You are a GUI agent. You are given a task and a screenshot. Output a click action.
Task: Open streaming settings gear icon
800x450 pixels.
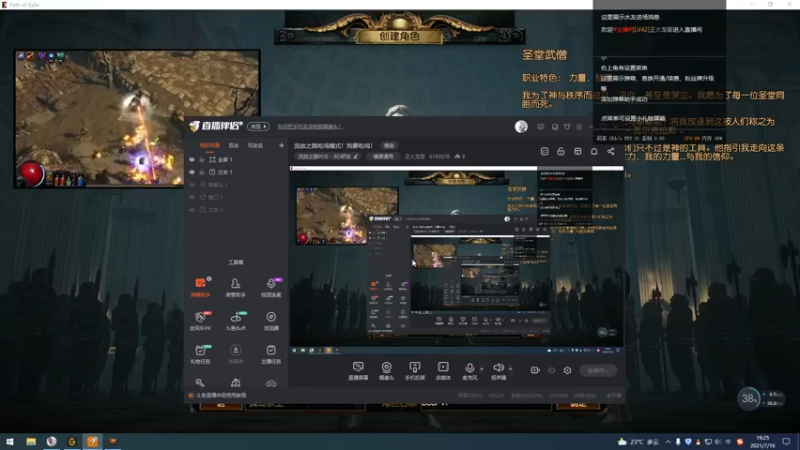click(x=567, y=370)
